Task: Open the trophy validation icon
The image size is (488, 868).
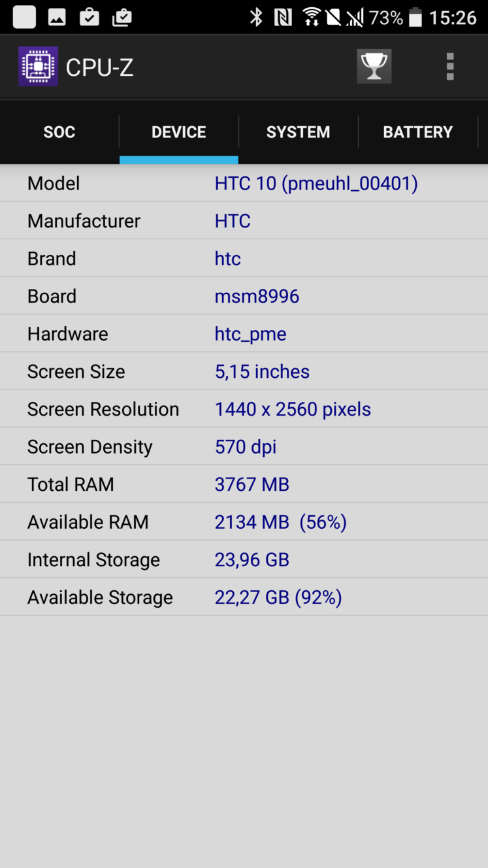Action: tap(374, 66)
